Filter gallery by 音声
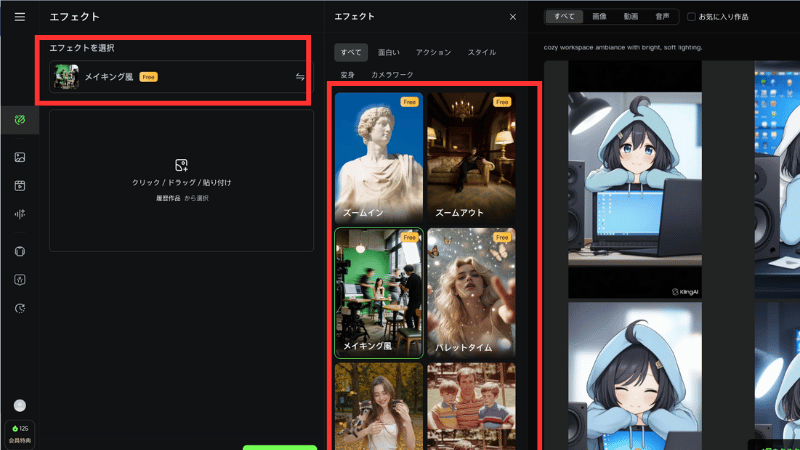This screenshot has height=450, width=800. [x=662, y=17]
